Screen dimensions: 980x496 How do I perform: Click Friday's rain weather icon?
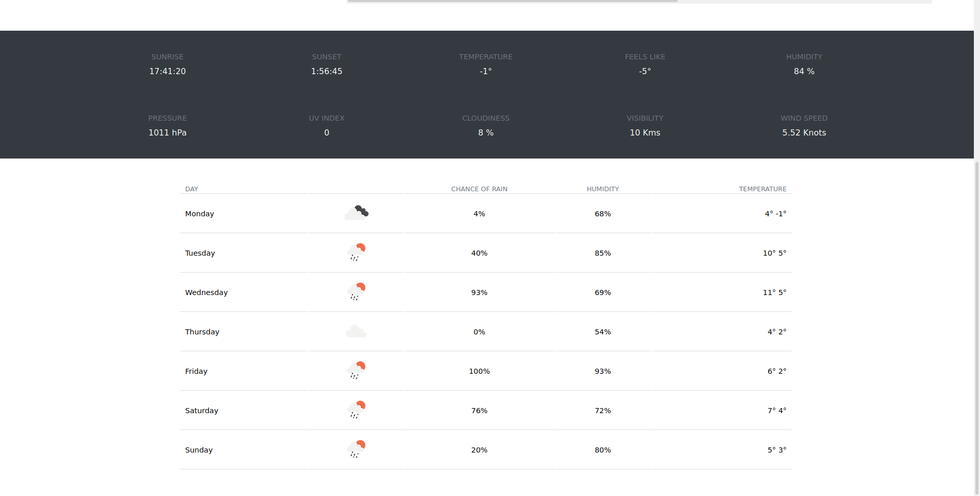(357, 370)
